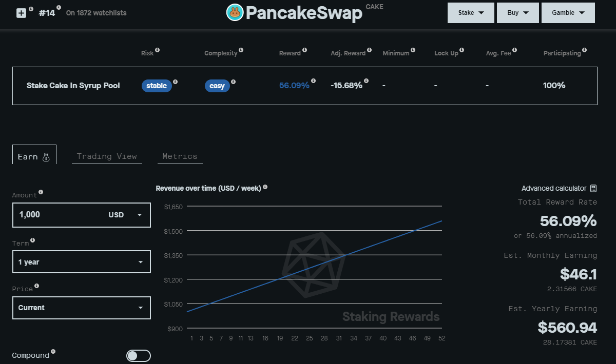Open the Buy menu button
Screen dimensions: 616x364
pyautogui.click(x=517, y=12)
